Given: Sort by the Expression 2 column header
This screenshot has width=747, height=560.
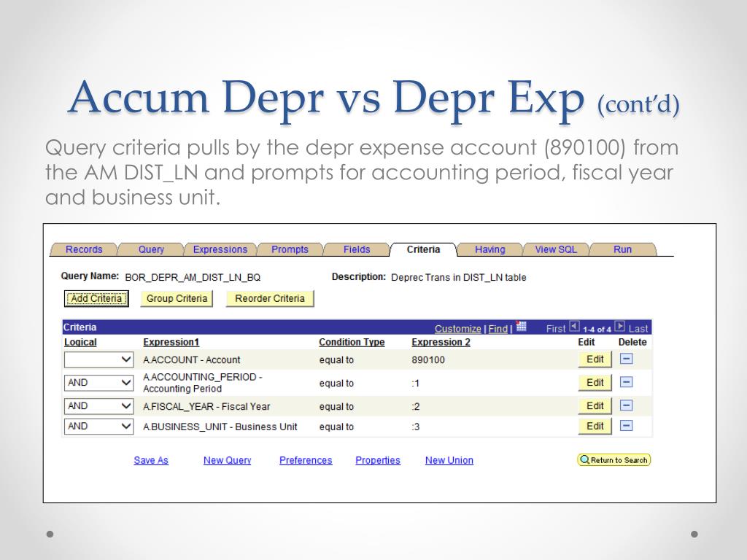Looking at the screenshot, I should [x=441, y=342].
